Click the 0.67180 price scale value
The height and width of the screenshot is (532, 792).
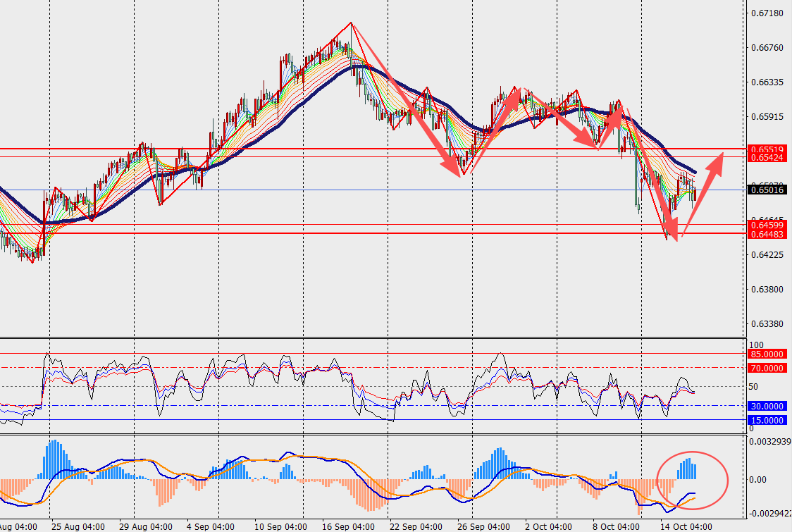click(x=768, y=13)
